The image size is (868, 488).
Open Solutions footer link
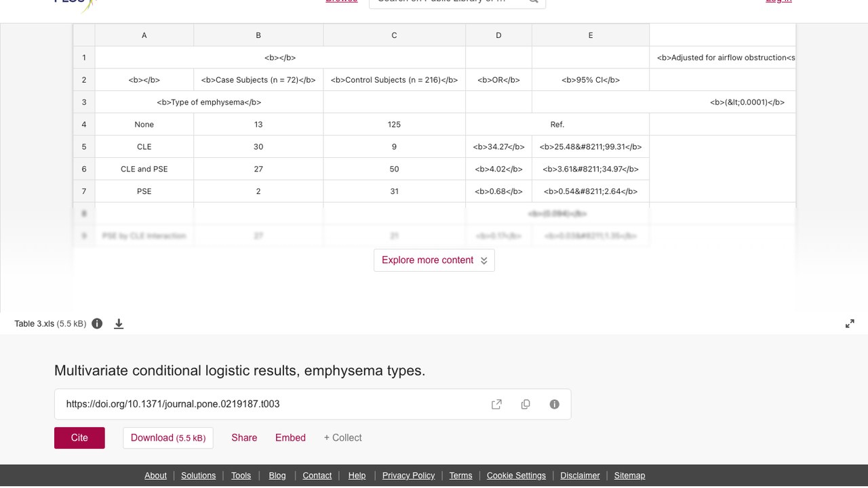click(x=198, y=476)
